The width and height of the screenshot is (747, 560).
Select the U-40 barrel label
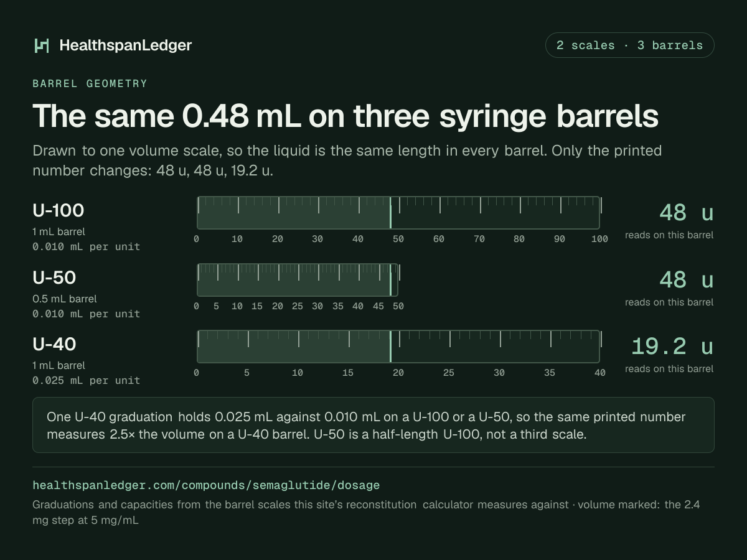coord(54,344)
